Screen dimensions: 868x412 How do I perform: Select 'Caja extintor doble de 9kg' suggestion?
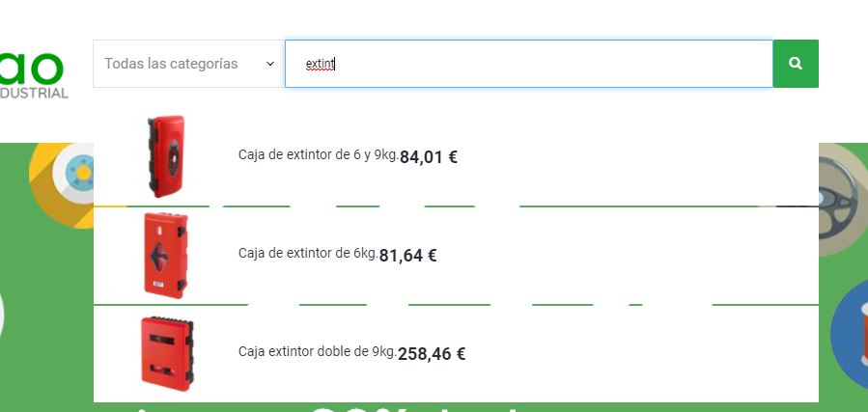317,351
